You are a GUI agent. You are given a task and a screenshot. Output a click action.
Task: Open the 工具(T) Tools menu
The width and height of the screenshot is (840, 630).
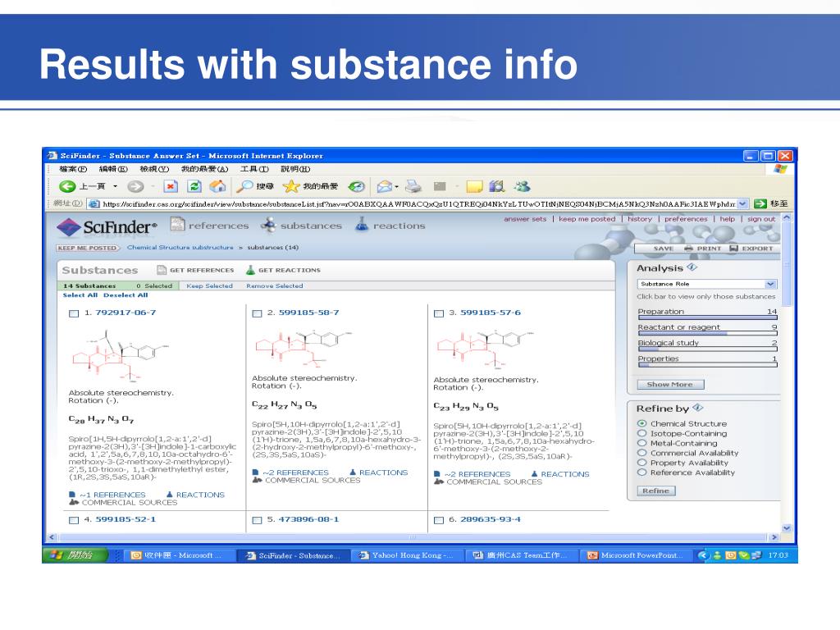point(254,169)
